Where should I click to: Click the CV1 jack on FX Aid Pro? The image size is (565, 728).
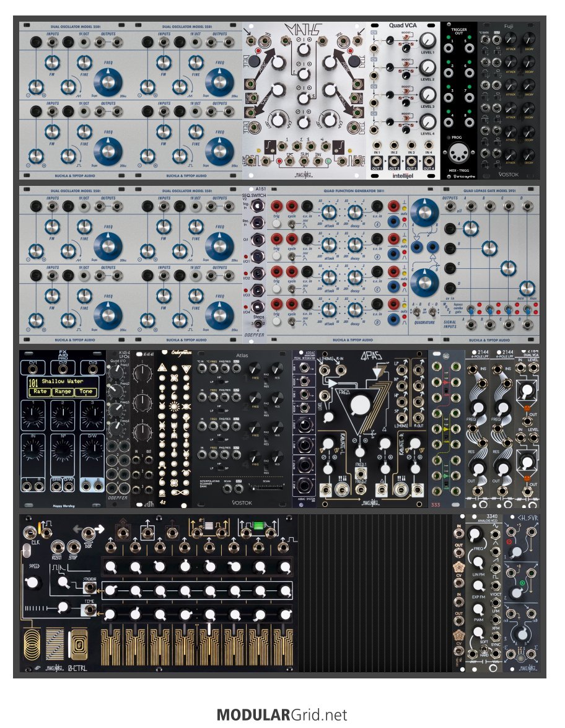pos(32,369)
